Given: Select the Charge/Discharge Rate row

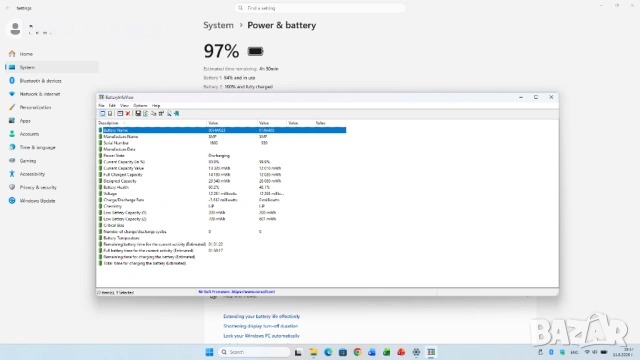Looking at the screenshot, I should [222, 200].
